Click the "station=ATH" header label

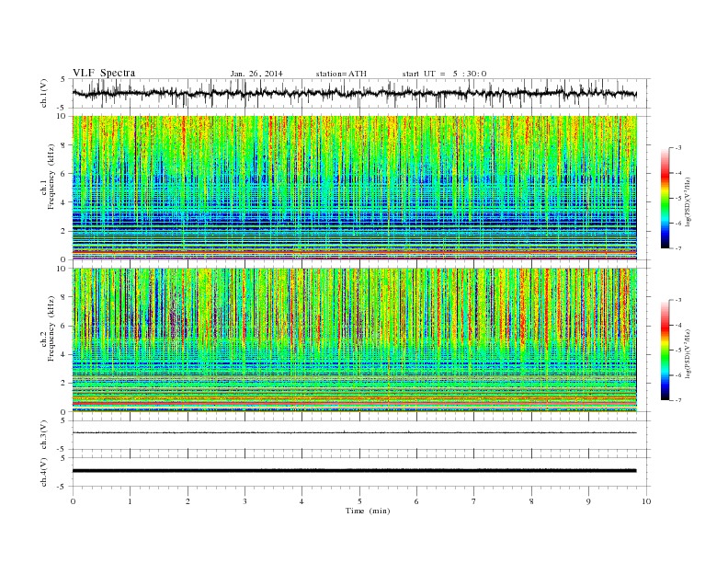click(x=341, y=74)
